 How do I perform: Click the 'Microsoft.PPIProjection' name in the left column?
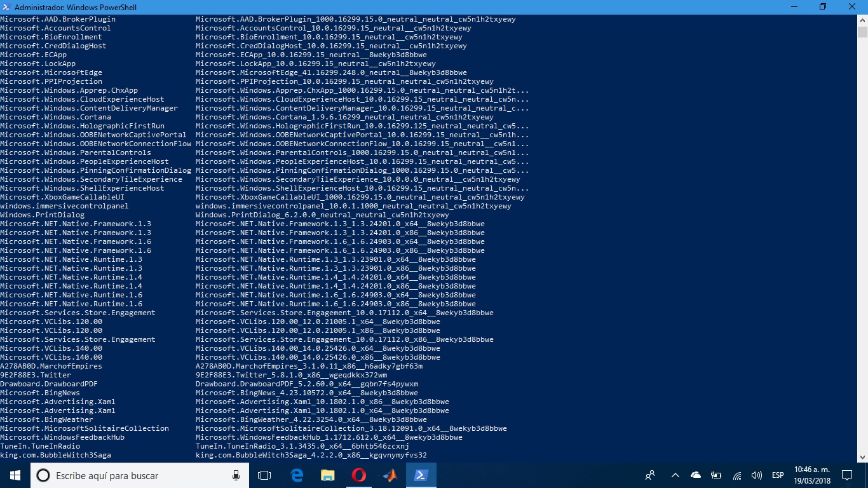[x=51, y=81]
